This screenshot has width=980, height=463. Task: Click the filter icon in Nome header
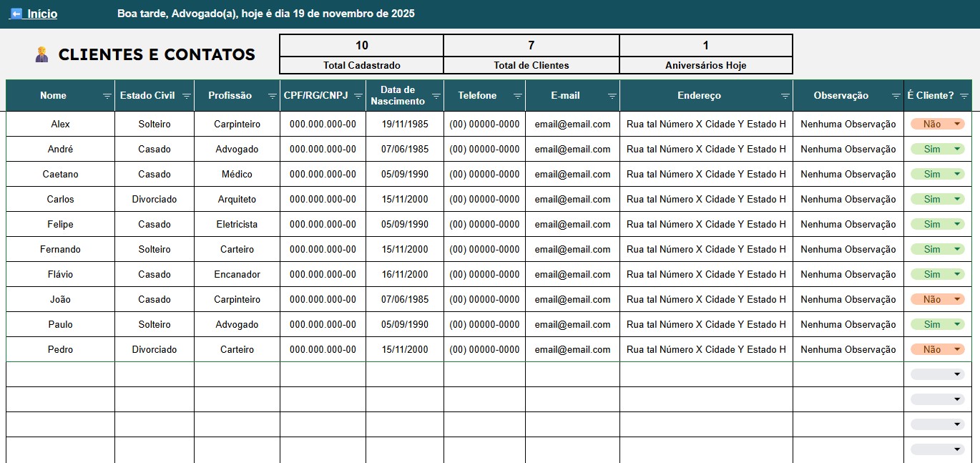click(107, 96)
